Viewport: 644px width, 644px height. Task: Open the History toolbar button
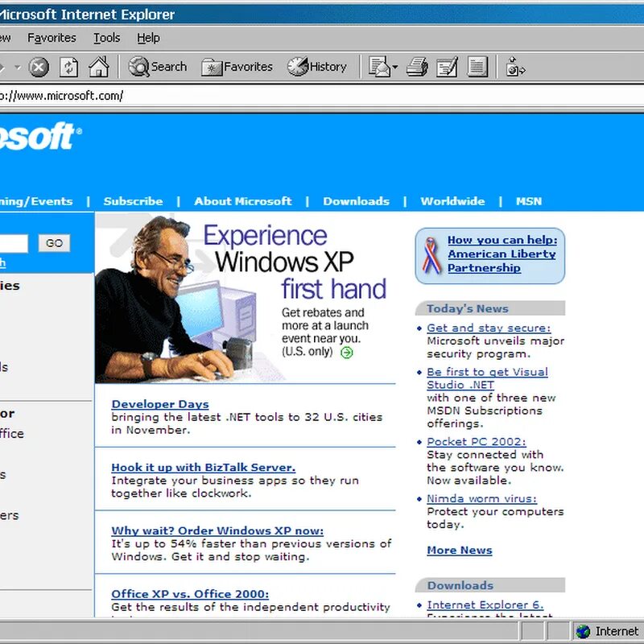(x=316, y=67)
